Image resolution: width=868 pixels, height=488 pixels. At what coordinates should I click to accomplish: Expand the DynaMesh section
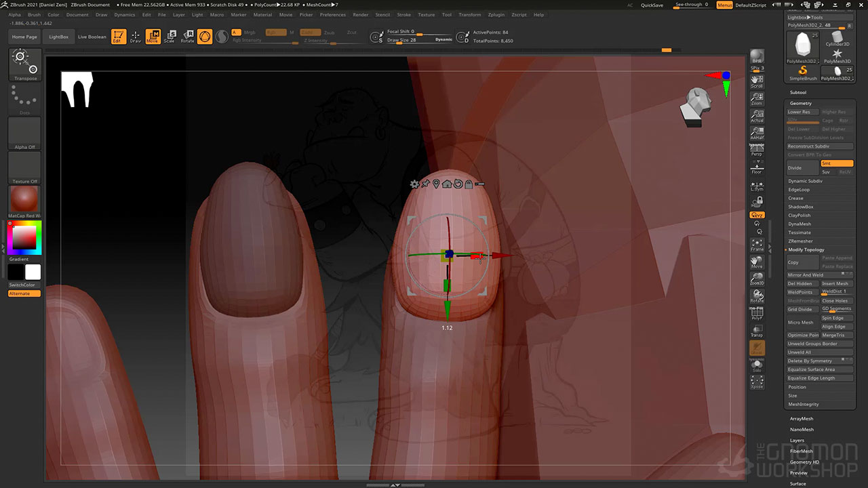[799, 224]
